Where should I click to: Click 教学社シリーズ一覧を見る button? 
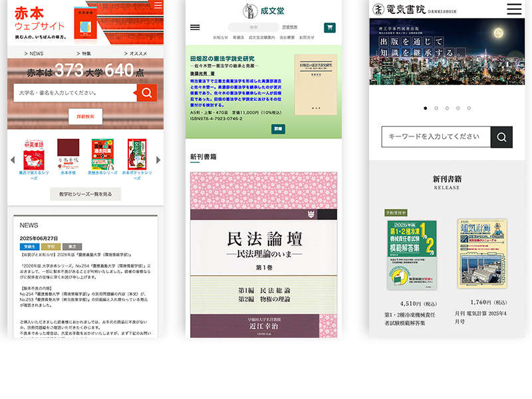(x=86, y=194)
